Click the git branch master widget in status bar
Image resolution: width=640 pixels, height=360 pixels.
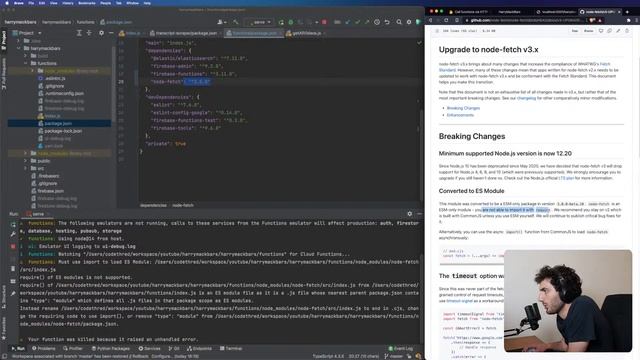tap(393, 356)
